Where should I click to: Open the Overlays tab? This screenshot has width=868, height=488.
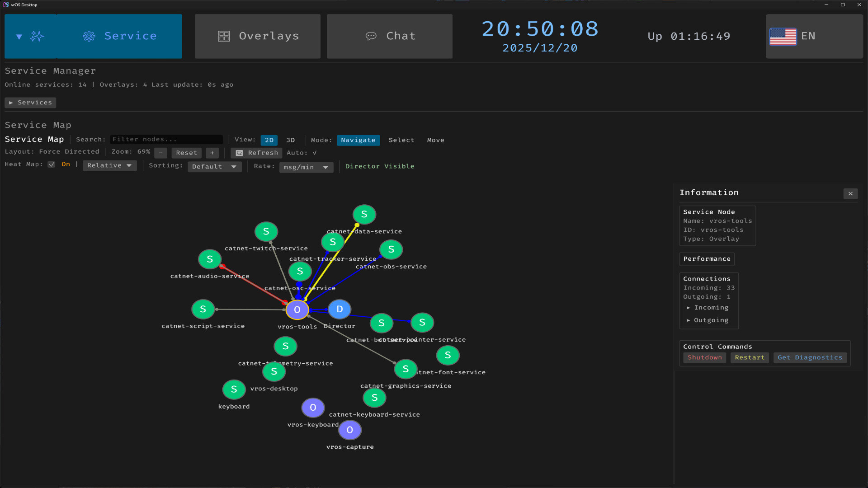[258, 36]
